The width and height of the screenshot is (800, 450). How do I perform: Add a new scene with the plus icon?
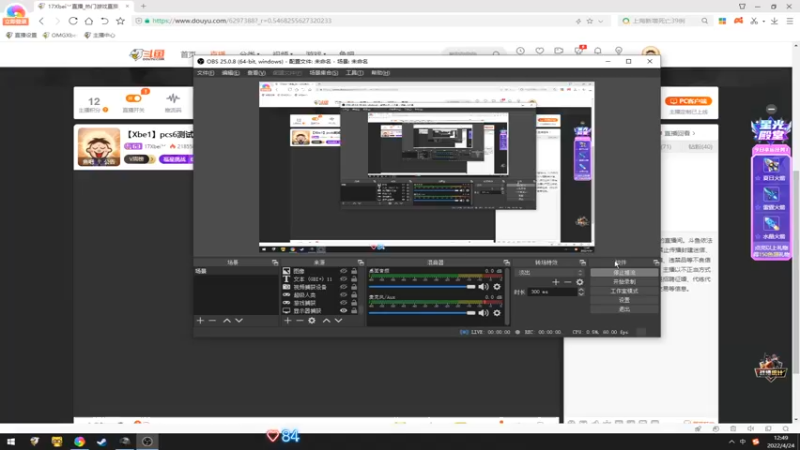point(200,320)
